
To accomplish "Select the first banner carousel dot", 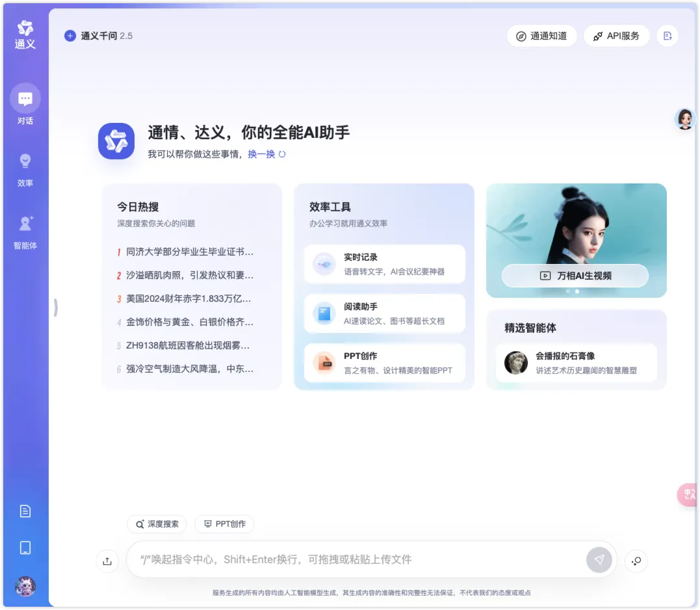I will (x=568, y=291).
